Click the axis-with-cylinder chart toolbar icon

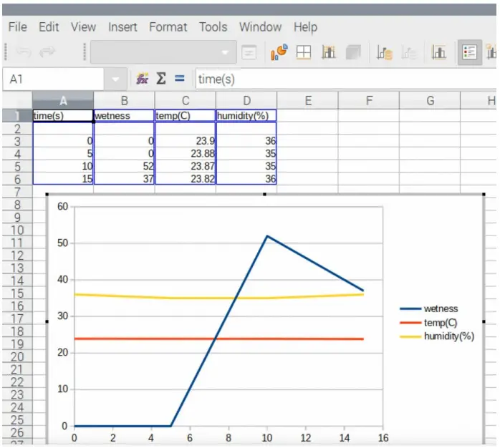(384, 52)
